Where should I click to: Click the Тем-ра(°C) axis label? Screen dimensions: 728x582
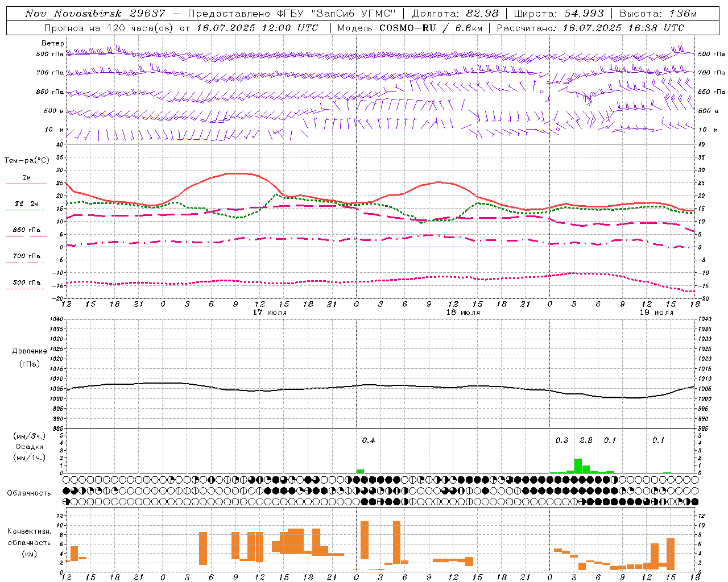[x=27, y=161]
